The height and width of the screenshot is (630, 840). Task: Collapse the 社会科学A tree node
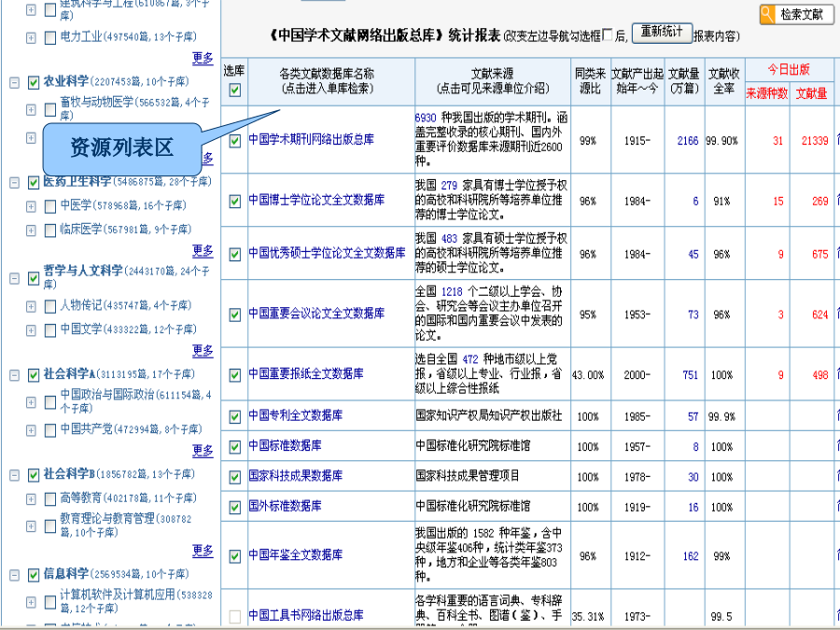(x=14, y=375)
